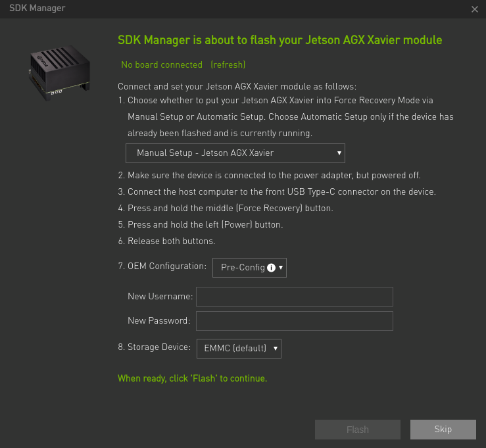Focus the New Username input field

(295, 297)
